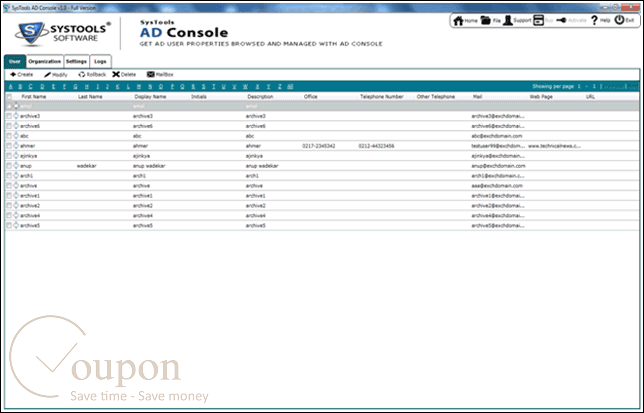This screenshot has height=413, width=644.
Task: Sort by Display Name column header
Action: pos(150,96)
